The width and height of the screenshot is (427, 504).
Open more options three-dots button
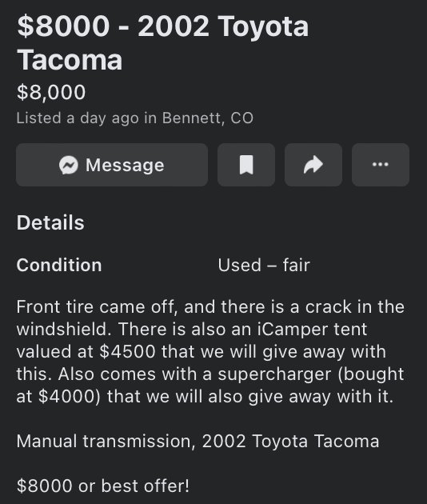(x=381, y=165)
